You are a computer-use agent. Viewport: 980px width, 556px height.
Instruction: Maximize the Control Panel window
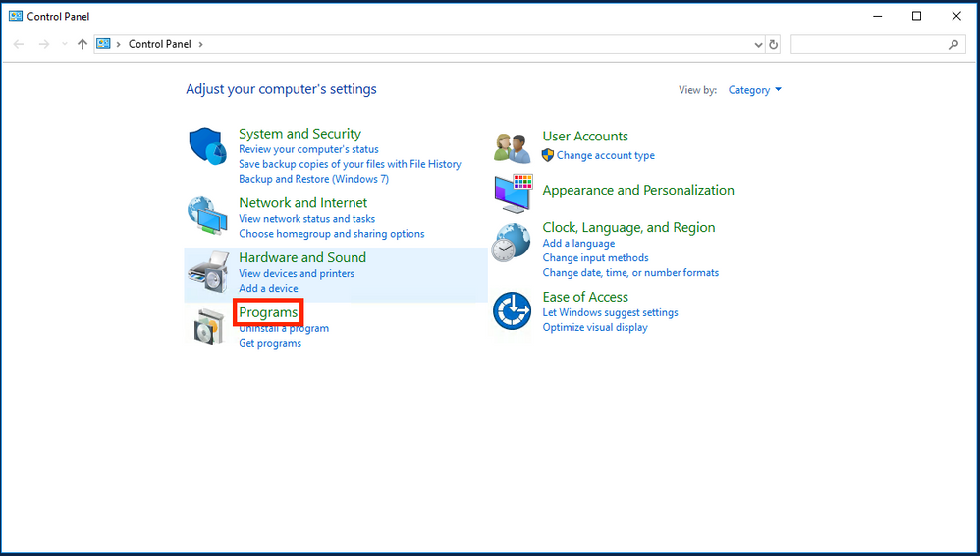click(916, 17)
